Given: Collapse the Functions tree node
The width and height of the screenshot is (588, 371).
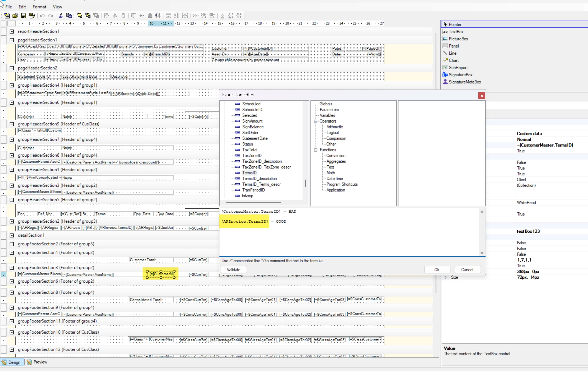Looking at the screenshot, I should pyautogui.click(x=316, y=150).
